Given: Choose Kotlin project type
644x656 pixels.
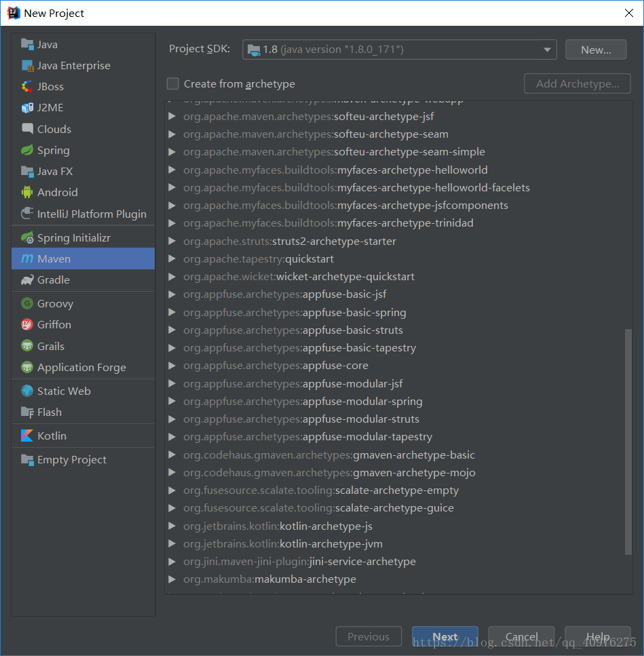Looking at the screenshot, I should [83, 436].
